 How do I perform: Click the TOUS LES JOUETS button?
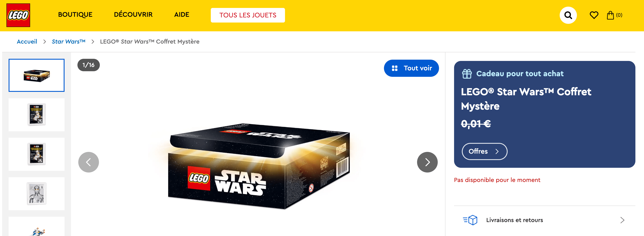248,15
